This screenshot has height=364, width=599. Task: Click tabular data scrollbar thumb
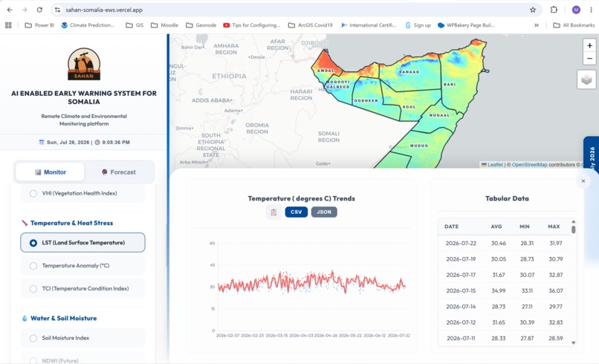[x=573, y=229]
